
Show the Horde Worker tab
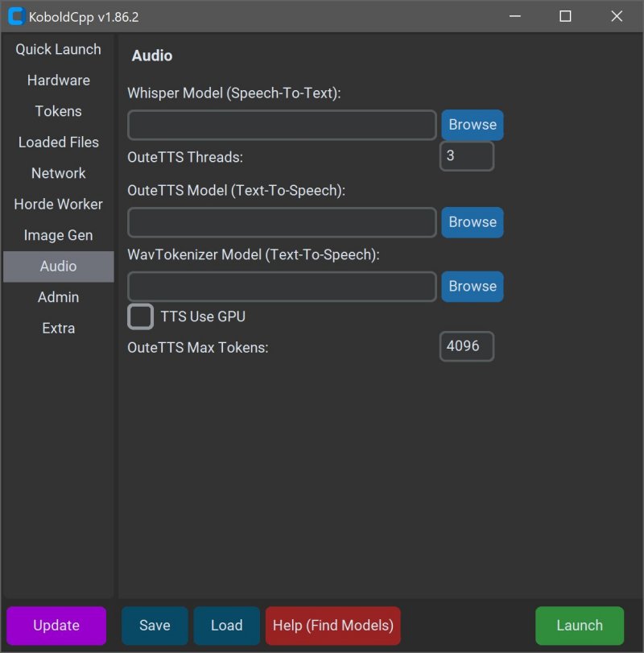click(59, 205)
